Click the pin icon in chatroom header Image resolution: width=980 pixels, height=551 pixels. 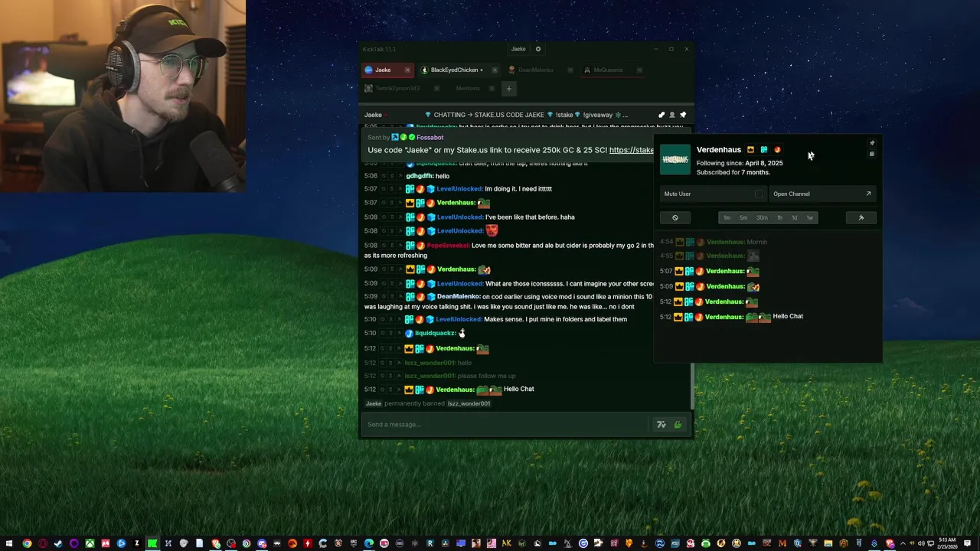[x=683, y=115]
